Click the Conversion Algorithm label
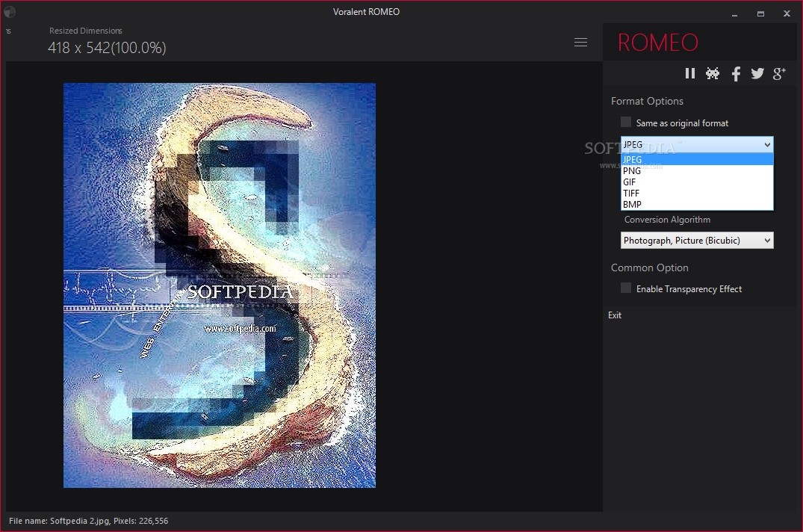Screen dimensions: 803x532 [667, 219]
